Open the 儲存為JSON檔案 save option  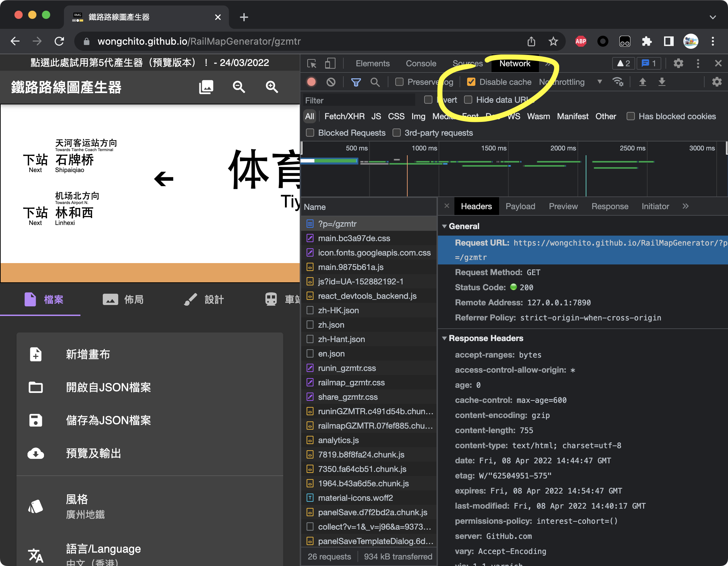pos(109,420)
